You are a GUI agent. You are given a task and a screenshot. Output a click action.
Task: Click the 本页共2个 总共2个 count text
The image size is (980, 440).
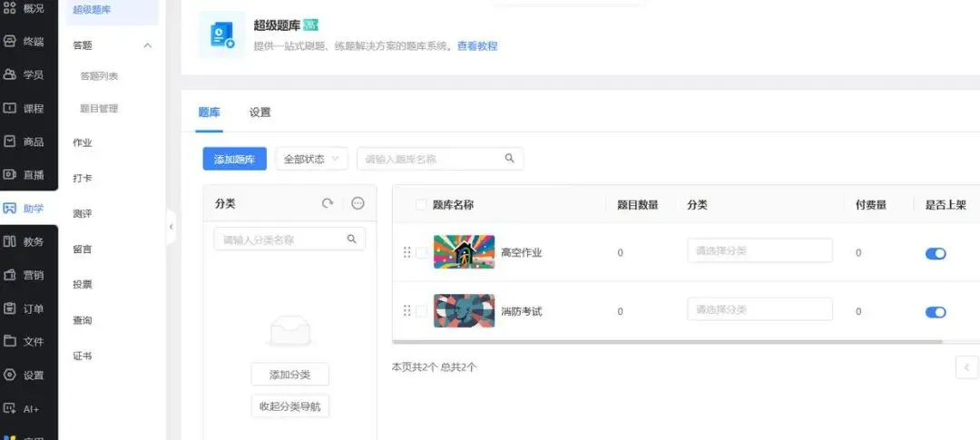click(x=434, y=367)
